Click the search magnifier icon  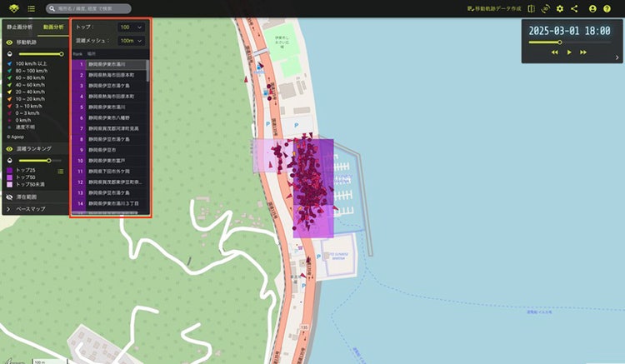(52, 8)
